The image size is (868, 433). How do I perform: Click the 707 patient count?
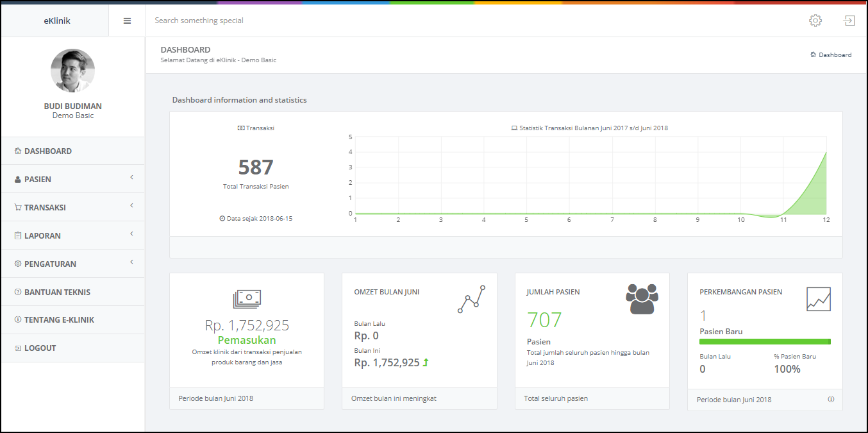tap(544, 320)
